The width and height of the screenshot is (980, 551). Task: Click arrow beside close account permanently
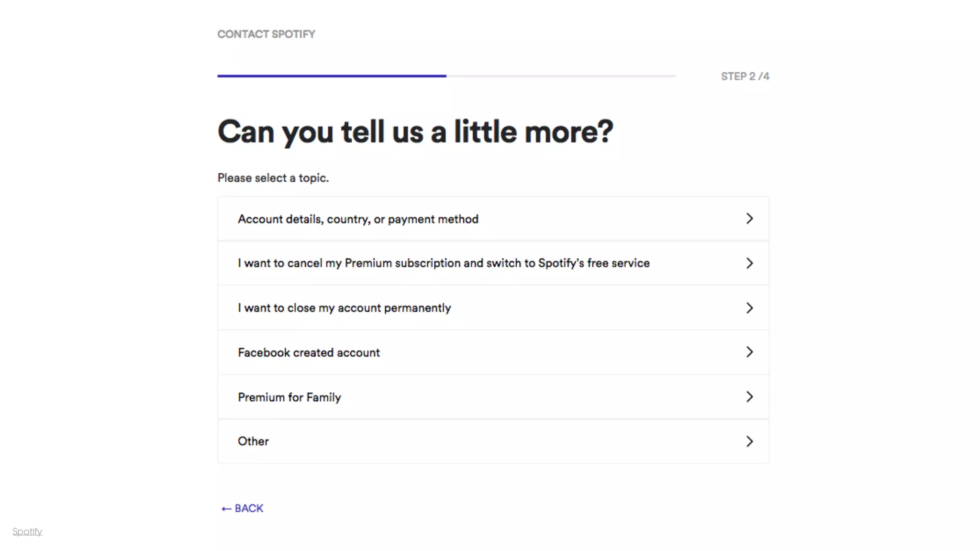tap(749, 308)
